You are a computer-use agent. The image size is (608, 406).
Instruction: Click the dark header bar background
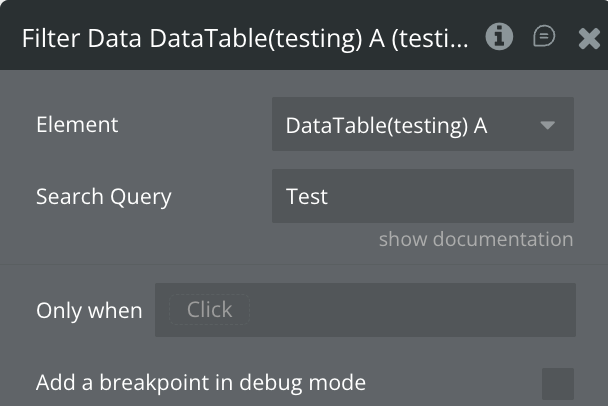300,10
